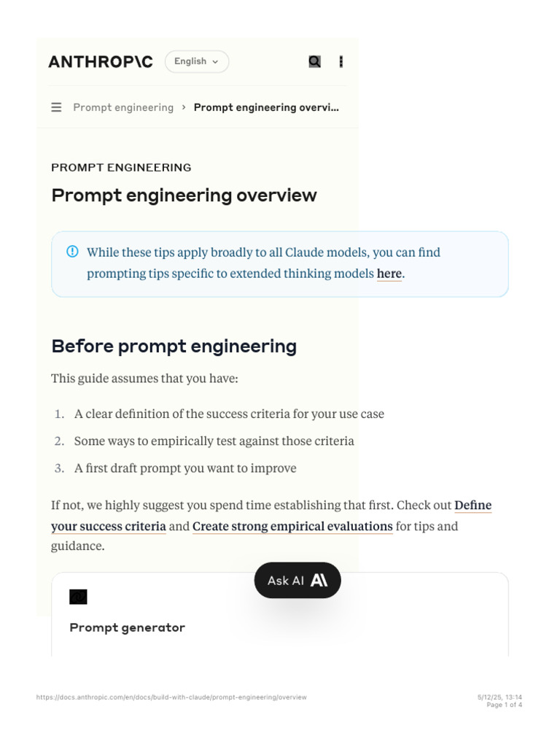
Task: Click the uppercase PROMPT ENGINEERING section label
Action: tap(121, 167)
